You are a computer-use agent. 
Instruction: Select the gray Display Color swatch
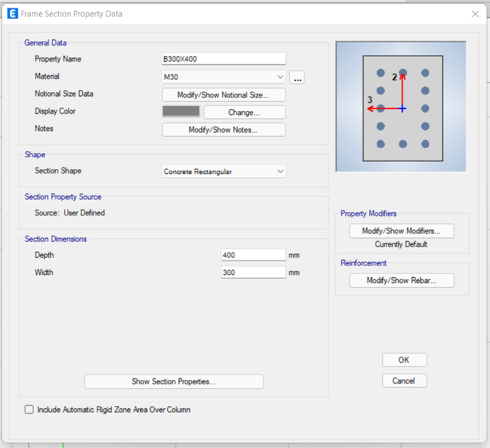coord(181,111)
